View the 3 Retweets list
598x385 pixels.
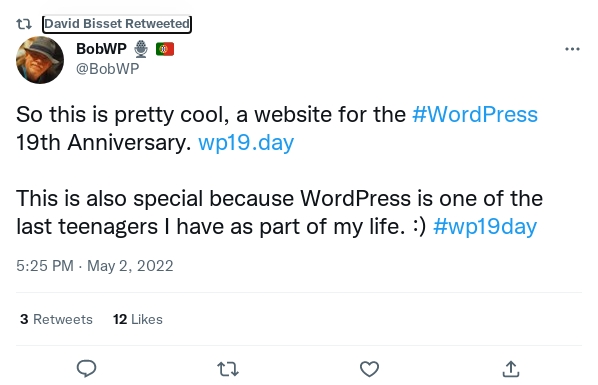click(x=56, y=319)
